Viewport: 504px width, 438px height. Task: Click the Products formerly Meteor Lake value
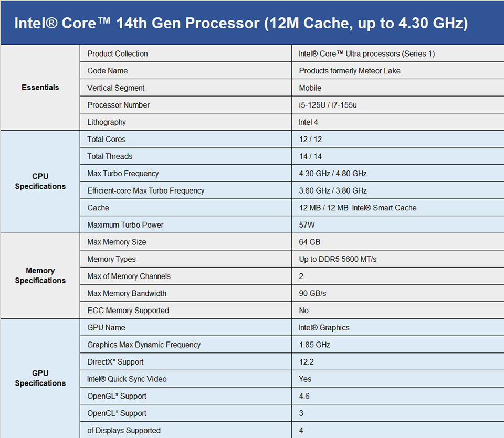coord(350,71)
